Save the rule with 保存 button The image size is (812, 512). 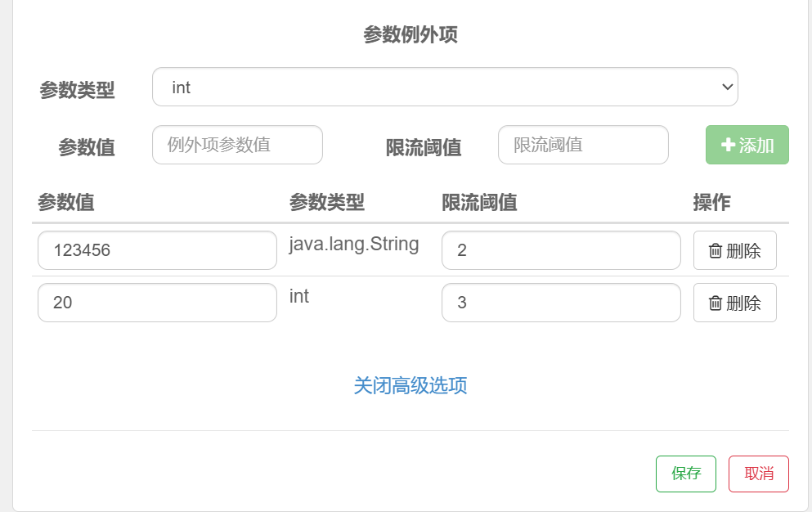coord(685,474)
